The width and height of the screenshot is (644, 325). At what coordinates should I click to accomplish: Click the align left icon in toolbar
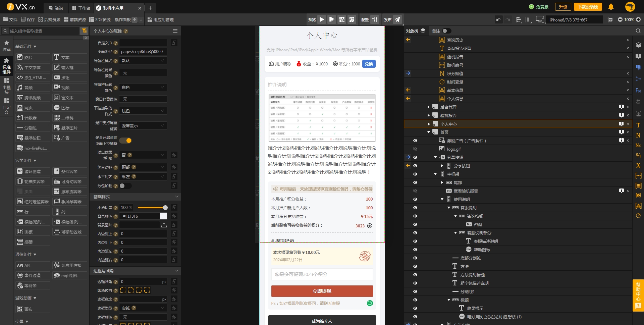pos(519,19)
